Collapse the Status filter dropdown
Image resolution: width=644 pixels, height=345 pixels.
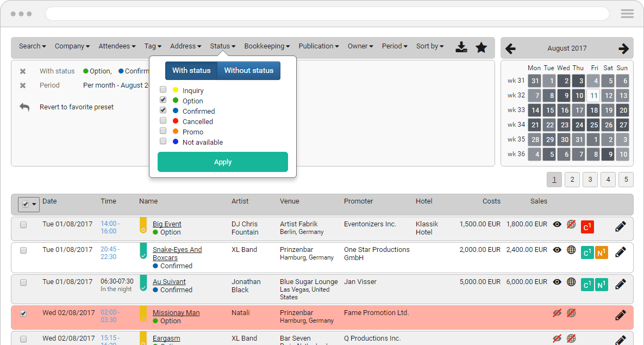point(223,46)
